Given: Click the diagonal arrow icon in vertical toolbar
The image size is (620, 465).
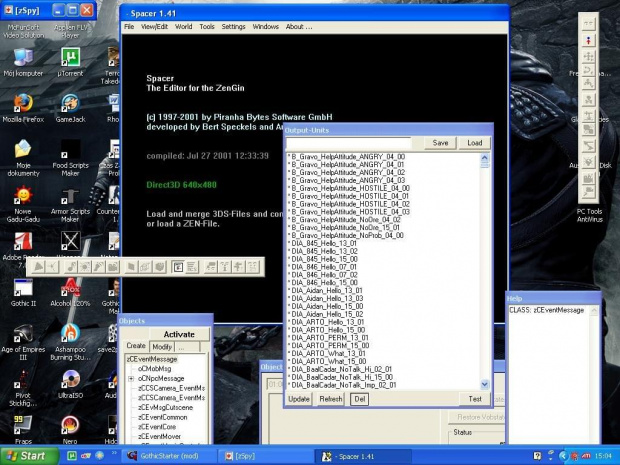Looking at the screenshot, I should click(589, 146).
